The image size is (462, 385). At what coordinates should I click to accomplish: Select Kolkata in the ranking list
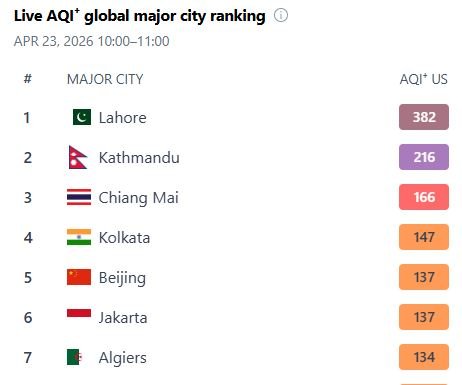[124, 238]
